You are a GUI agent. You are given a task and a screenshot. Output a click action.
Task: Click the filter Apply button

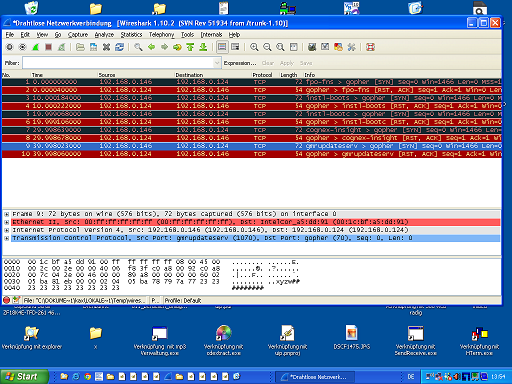[287, 63]
